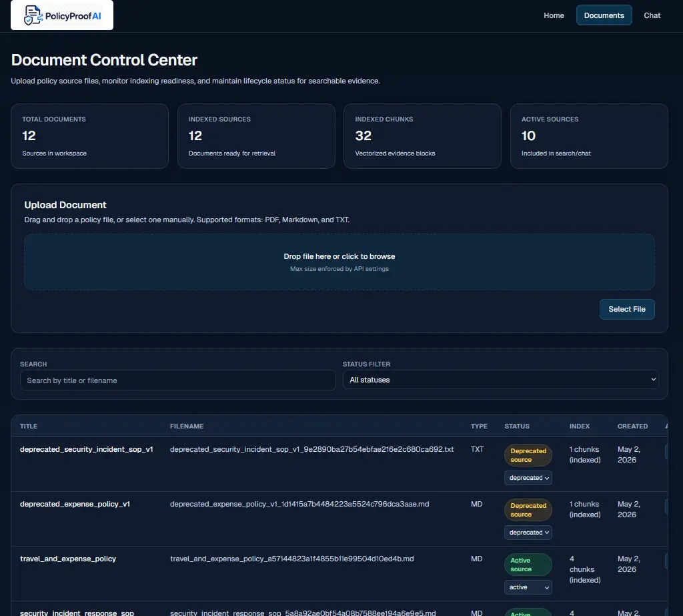Open the All statuses filter dropdown
Image resolution: width=683 pixels, height=616 pixels.
500,380
